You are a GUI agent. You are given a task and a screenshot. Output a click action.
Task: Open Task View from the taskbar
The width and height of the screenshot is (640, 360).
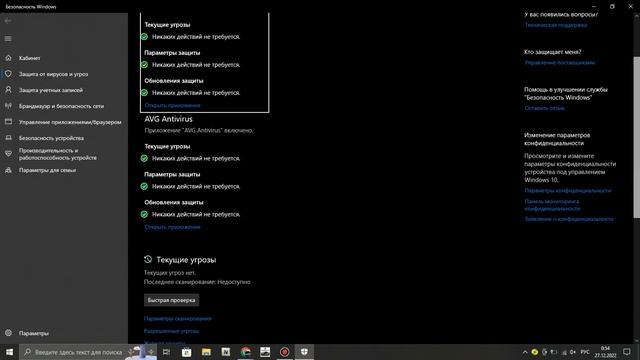(x=166, y=352)
